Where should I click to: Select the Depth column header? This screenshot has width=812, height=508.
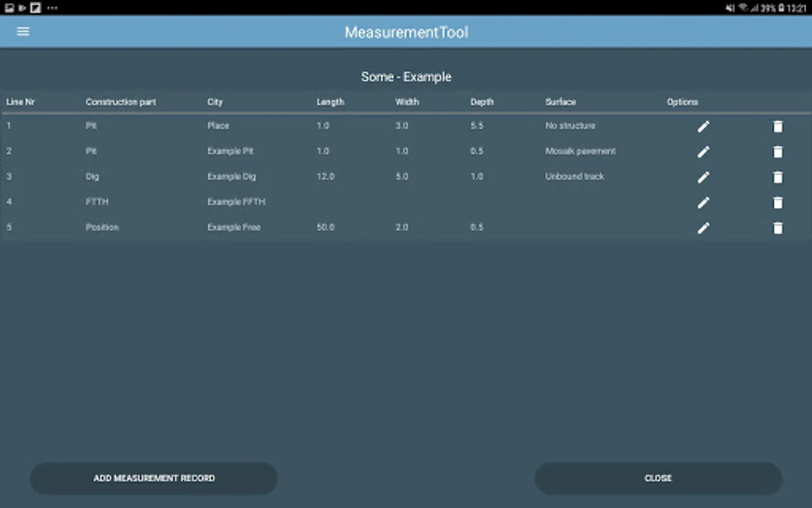click(482, 102)
